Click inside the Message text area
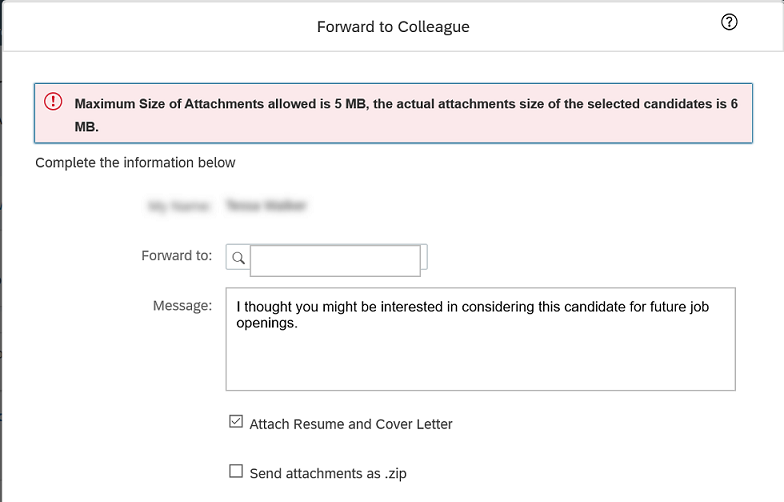Screen dimensions: 784x502 480,339
